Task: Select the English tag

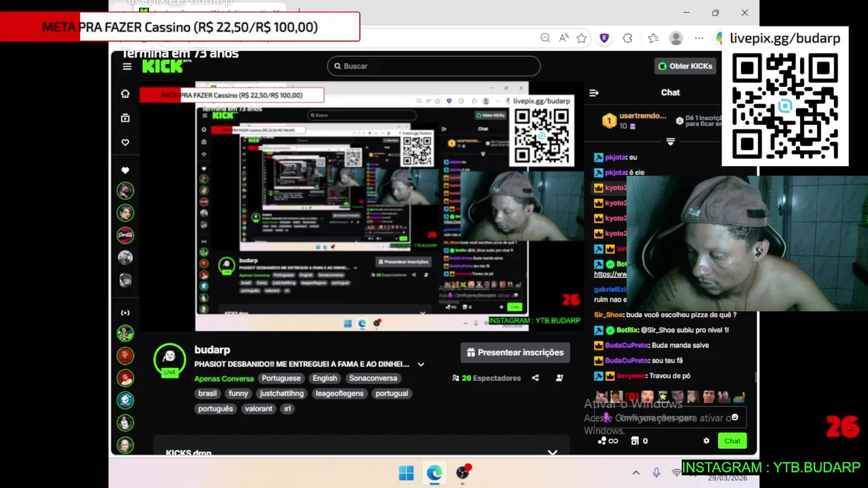Action: pyautogui.click(x=325, y=378)
